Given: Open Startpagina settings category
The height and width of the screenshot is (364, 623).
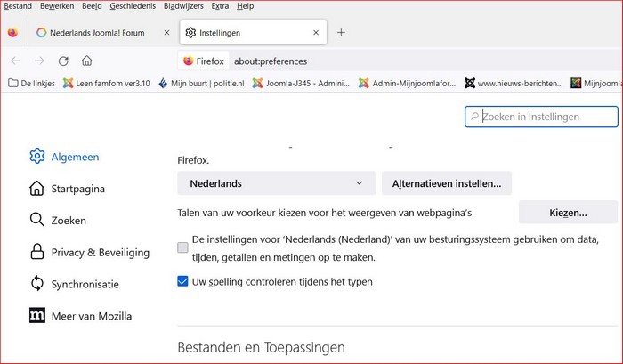Looking at the screenshot, I should click(67, 189).
